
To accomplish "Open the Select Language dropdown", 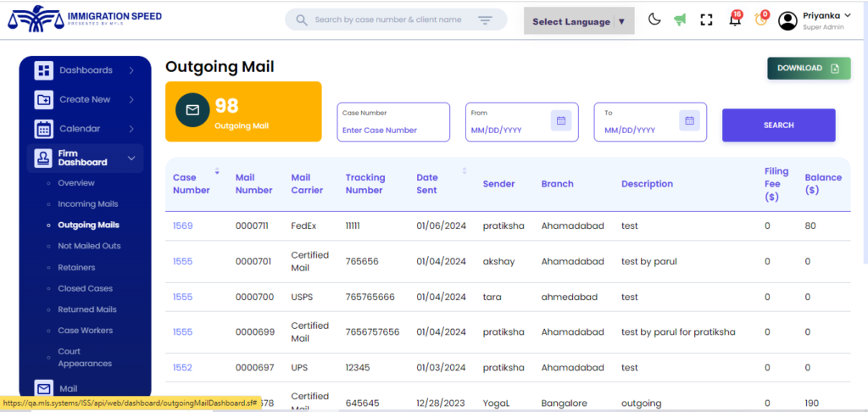I will pyautogui.click(x=579, y=21).
